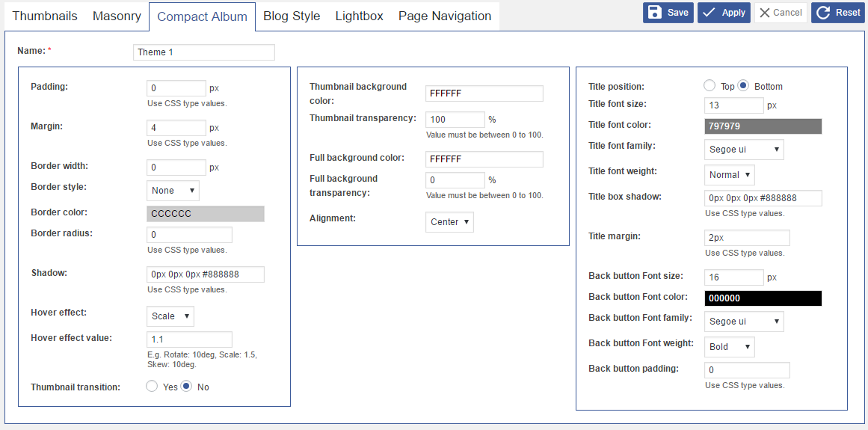
Task: Set Thumbnail transition to No
Action: [x=186, y=387]
